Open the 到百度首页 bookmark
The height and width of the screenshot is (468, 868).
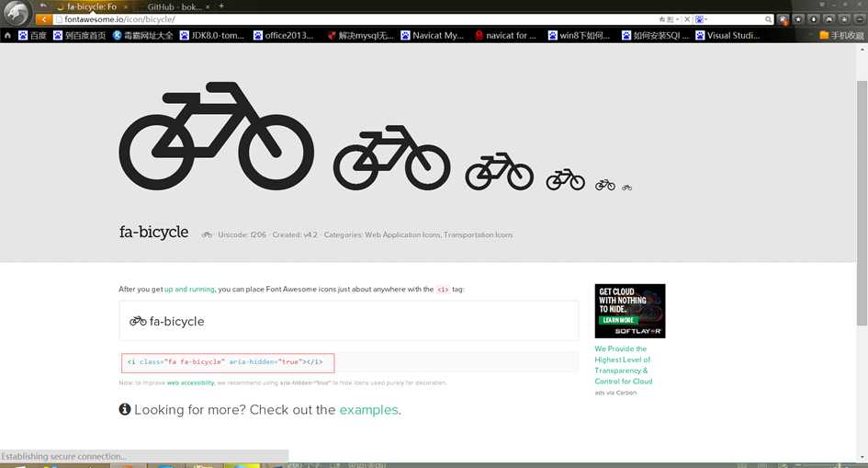click(x=79, y=36)
